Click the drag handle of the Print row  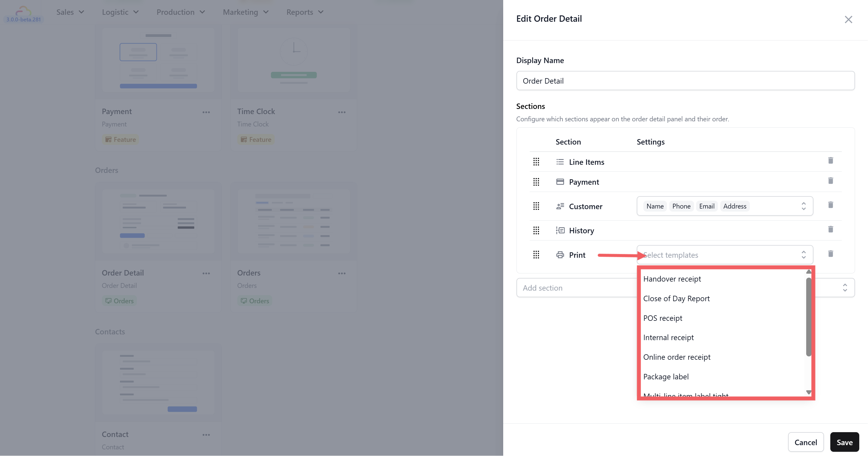(536, 255)
